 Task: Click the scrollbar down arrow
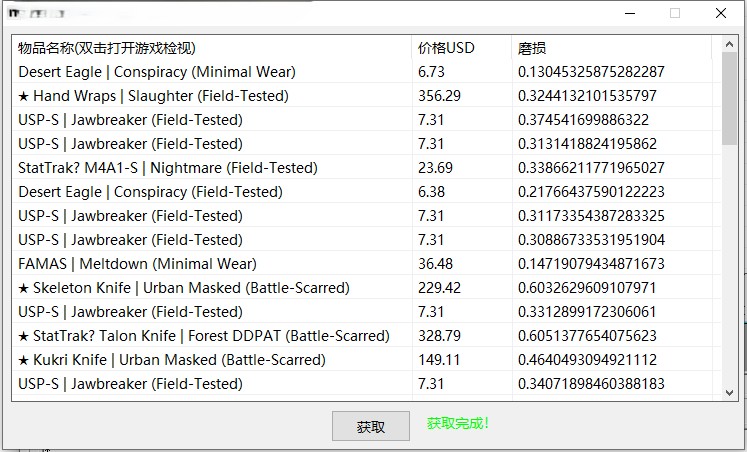tap(729, 393)
